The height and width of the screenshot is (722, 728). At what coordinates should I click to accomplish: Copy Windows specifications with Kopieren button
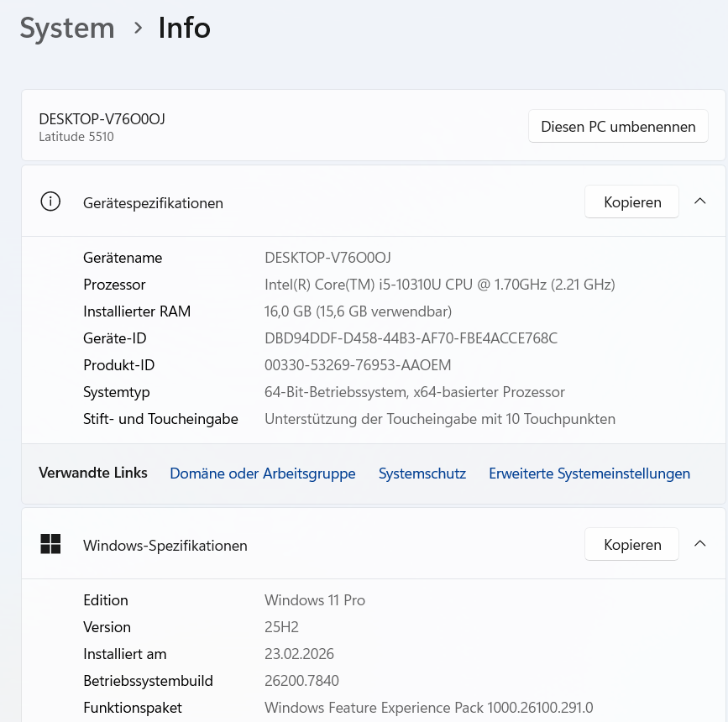[632, 544]
